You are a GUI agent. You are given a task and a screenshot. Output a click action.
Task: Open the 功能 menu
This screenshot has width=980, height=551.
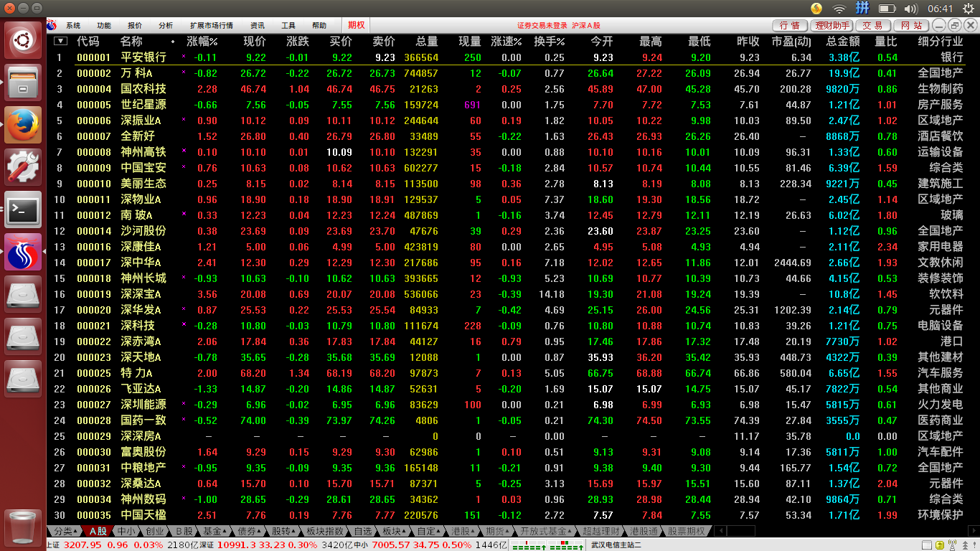click(x=104, y=26)
